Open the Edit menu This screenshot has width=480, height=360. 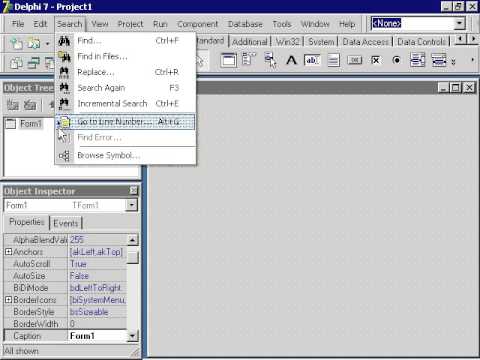pos(40,24)
